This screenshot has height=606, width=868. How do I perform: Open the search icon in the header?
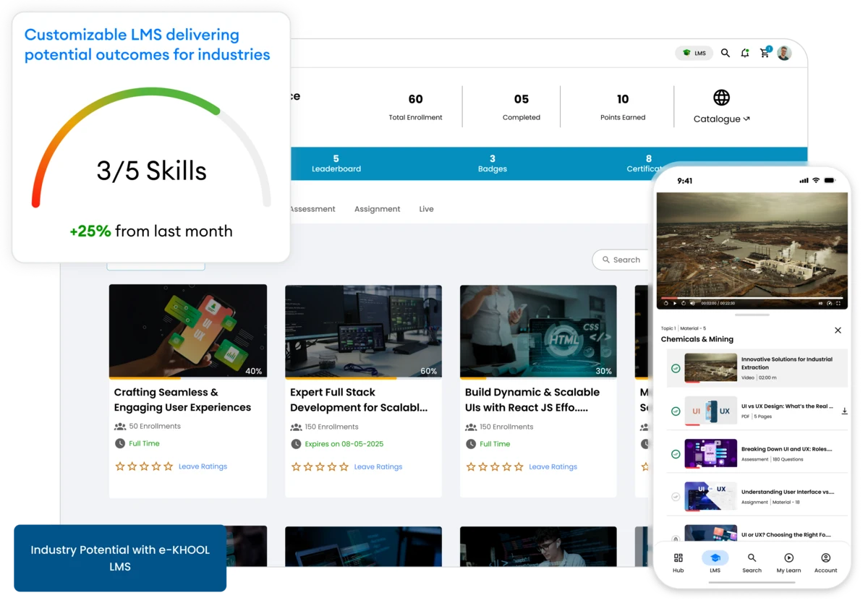726,52
